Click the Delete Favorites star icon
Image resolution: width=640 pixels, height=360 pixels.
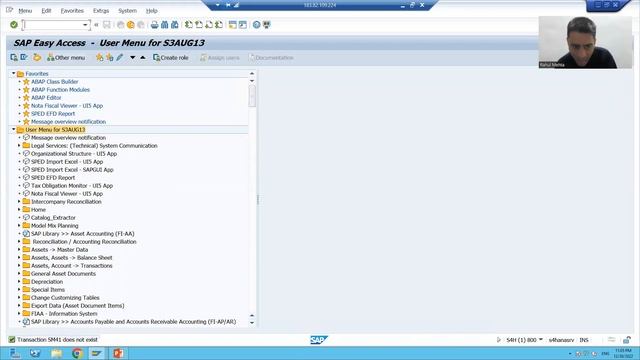[109, 58]
